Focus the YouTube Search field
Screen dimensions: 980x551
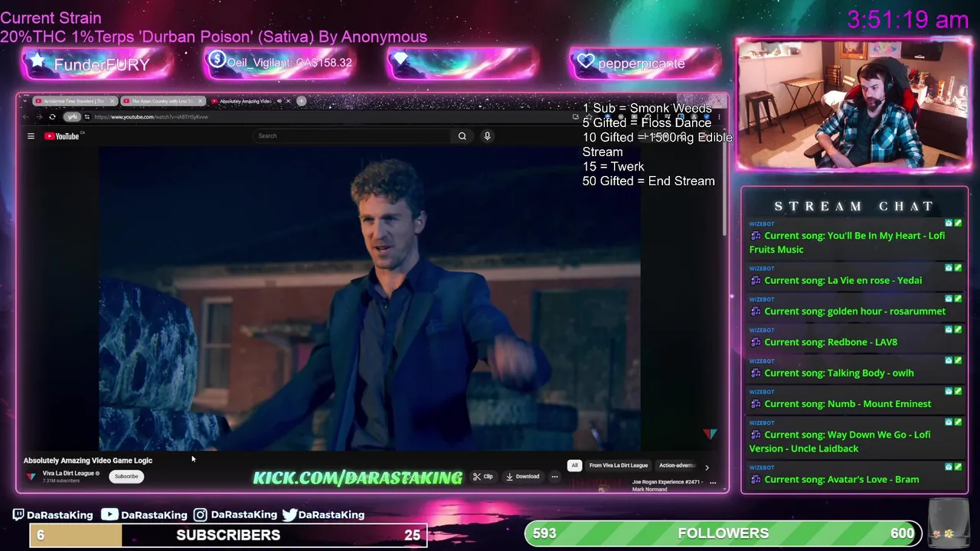(352, 136)
